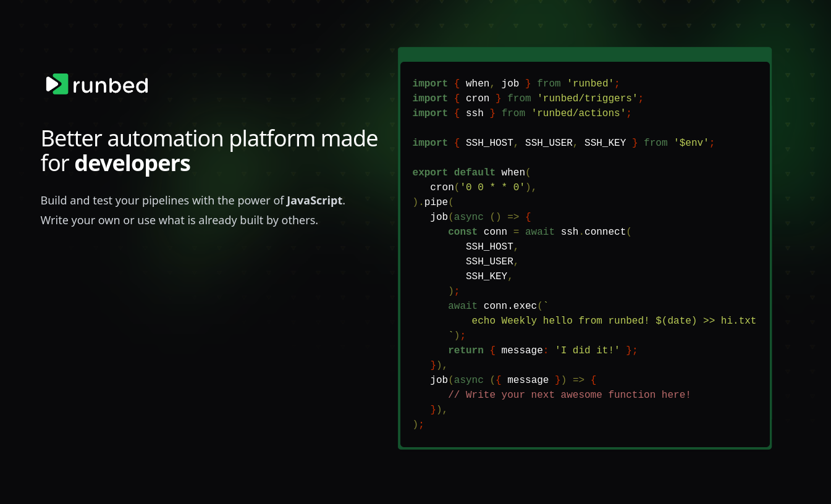The image size is (831, 504).
Task: Click 'SSH_HOST, SSH_USER, SSH_KEY' import line
Action: [x=563, y=143]
